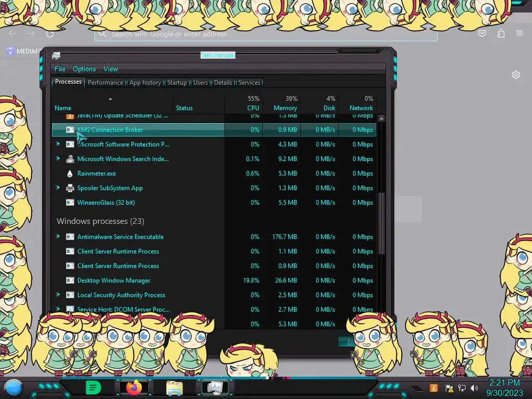Screen dimensions: 532x399
Task: Switch to the Details tab
Action: tap(223, 83)
